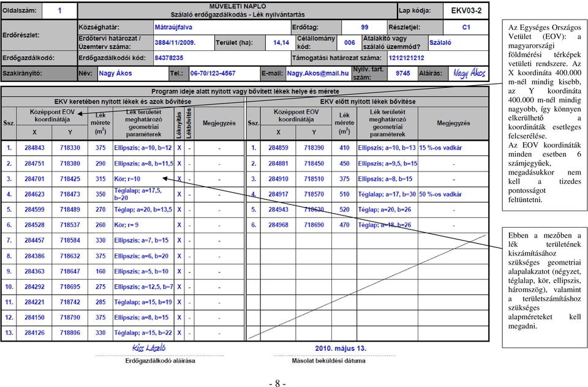Screen dimensions: 588x387
Task: Click the note '50 %-os vadkár'
Action: point(440,194)
